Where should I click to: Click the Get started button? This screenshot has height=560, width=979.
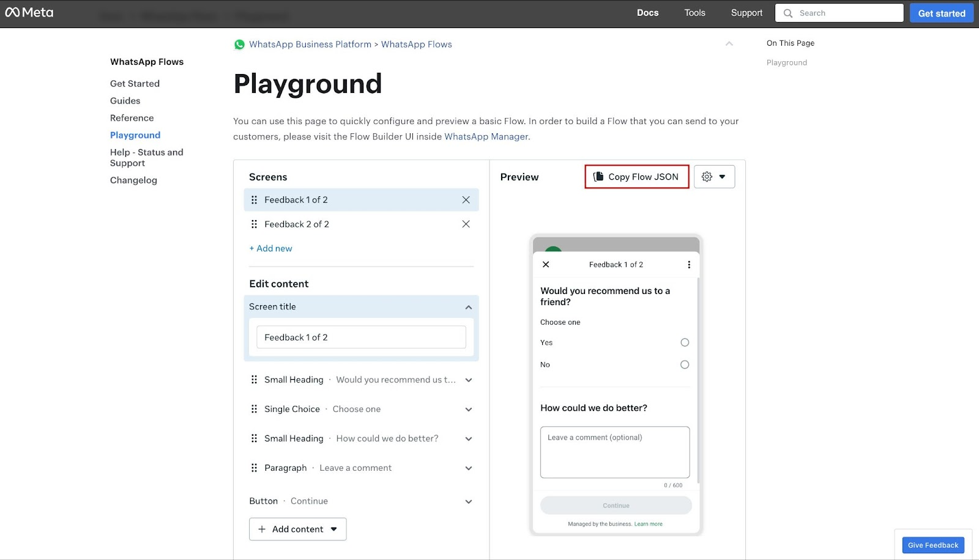click(942, 13)
